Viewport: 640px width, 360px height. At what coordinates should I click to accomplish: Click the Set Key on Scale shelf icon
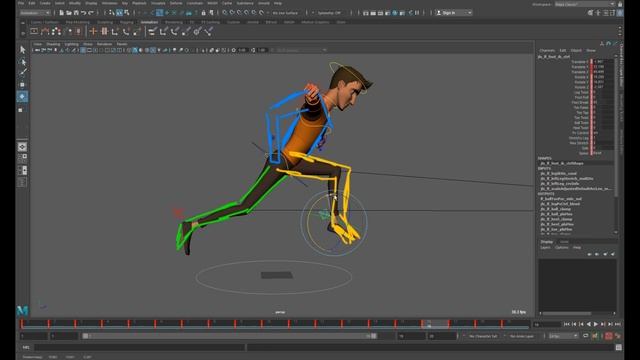click(x=138, y=31)
